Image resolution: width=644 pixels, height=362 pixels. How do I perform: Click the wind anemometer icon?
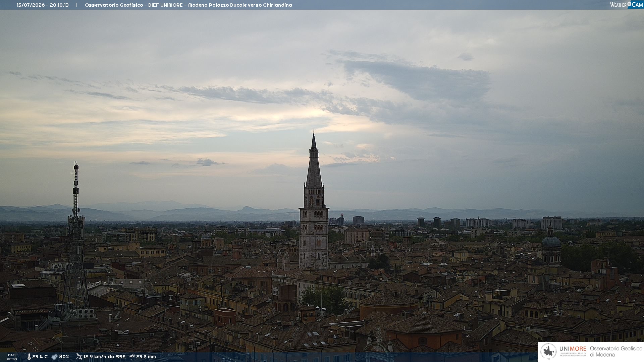pyautogui.click(x=79, y=357)
